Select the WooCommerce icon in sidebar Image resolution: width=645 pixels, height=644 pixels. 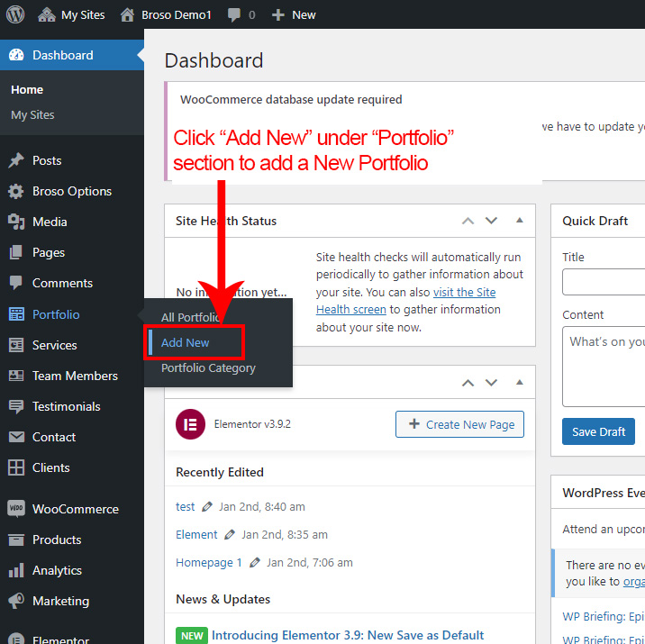pyautogui.click(x=16, y=509)
